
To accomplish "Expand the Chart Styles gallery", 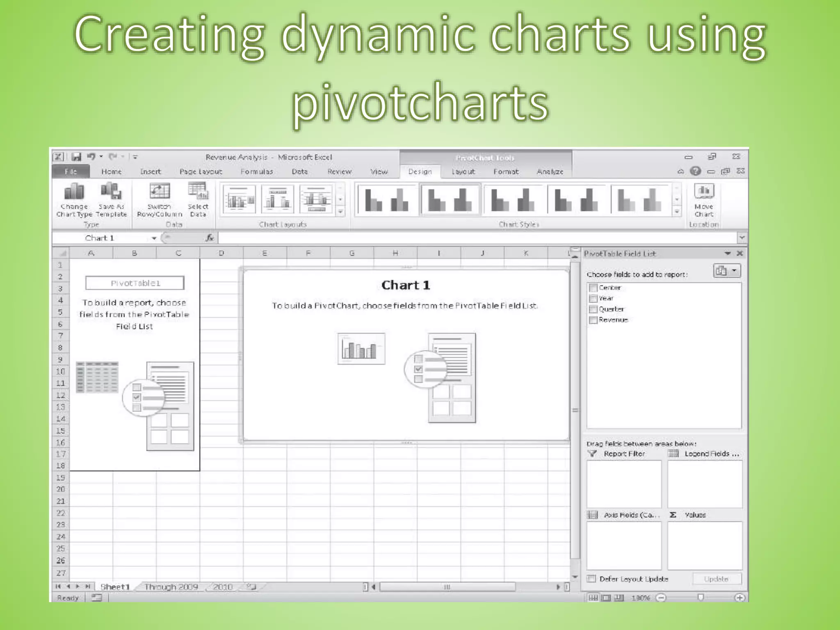I will click(677, 212).
